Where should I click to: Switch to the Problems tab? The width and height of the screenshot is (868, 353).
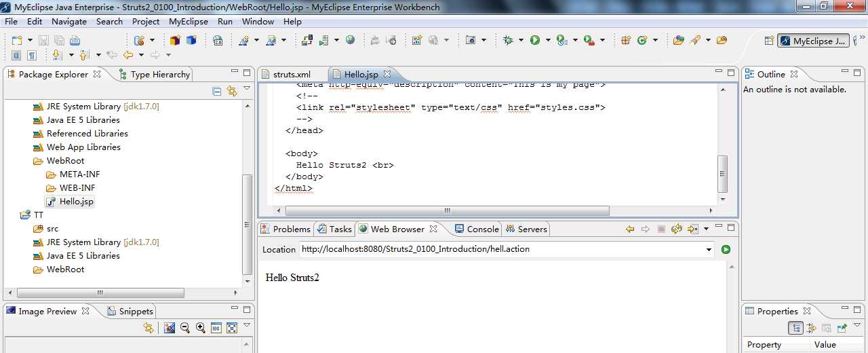point(285,229)
